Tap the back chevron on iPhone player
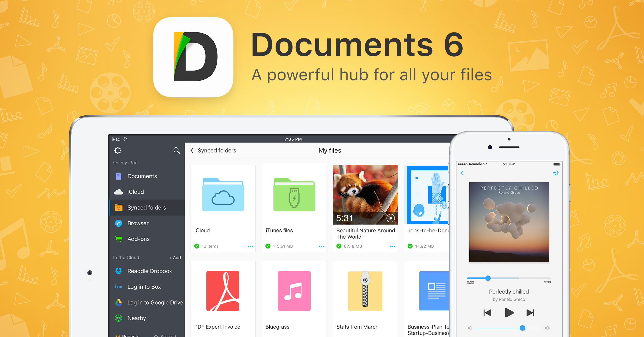 pos(462,173)
